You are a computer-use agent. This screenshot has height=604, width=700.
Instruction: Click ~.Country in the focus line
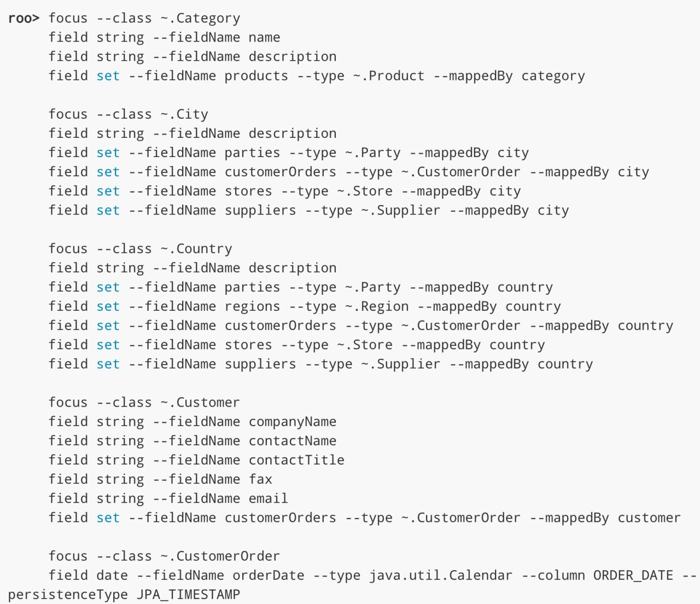pyautogui.click(x=196, y=249)
